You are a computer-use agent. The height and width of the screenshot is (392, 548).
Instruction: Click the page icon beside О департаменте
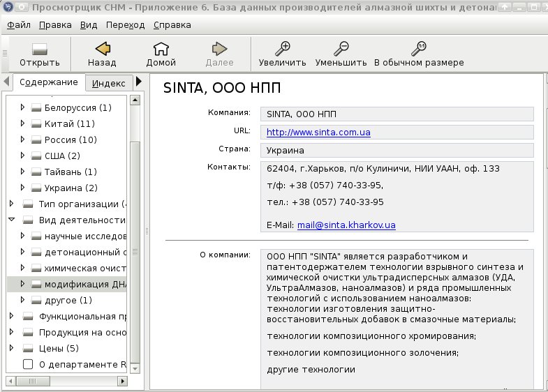click(x=28, y=364)
